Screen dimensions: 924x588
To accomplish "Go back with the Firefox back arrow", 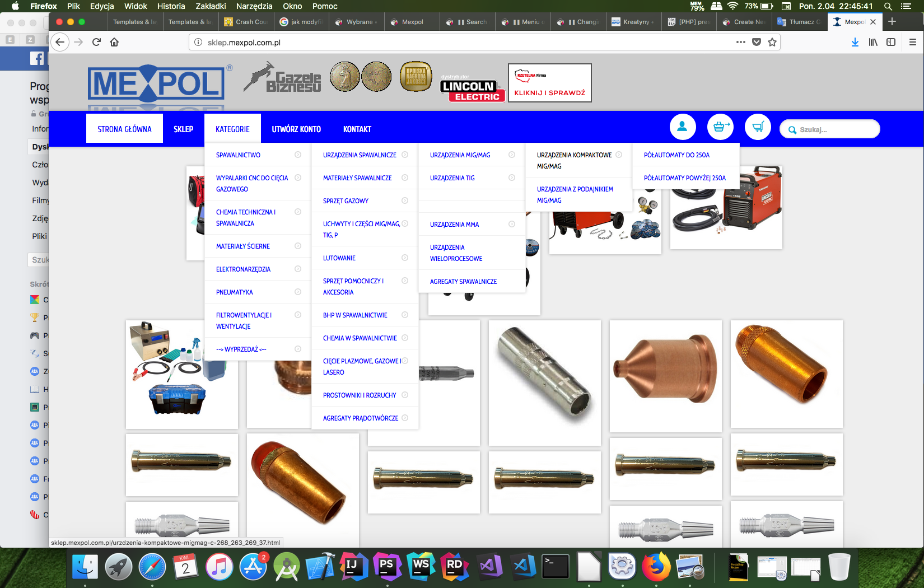I will [x=60, y=42].
